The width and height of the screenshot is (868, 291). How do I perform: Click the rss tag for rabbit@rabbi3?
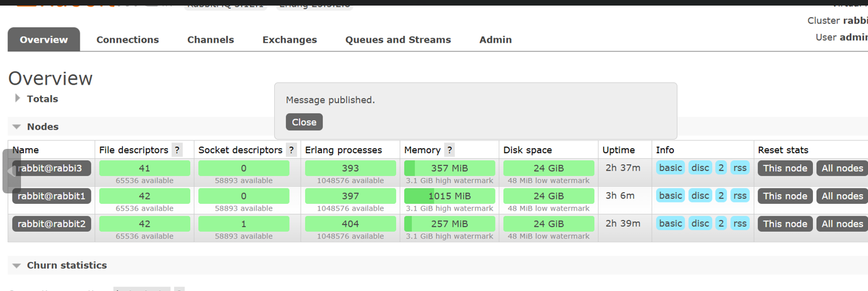[739, 168]
